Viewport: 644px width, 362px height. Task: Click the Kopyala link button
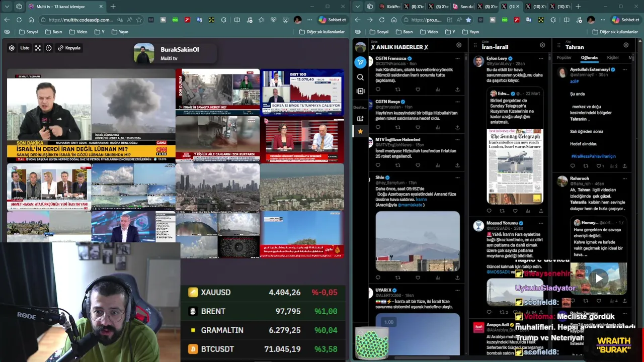pos(69,48)
